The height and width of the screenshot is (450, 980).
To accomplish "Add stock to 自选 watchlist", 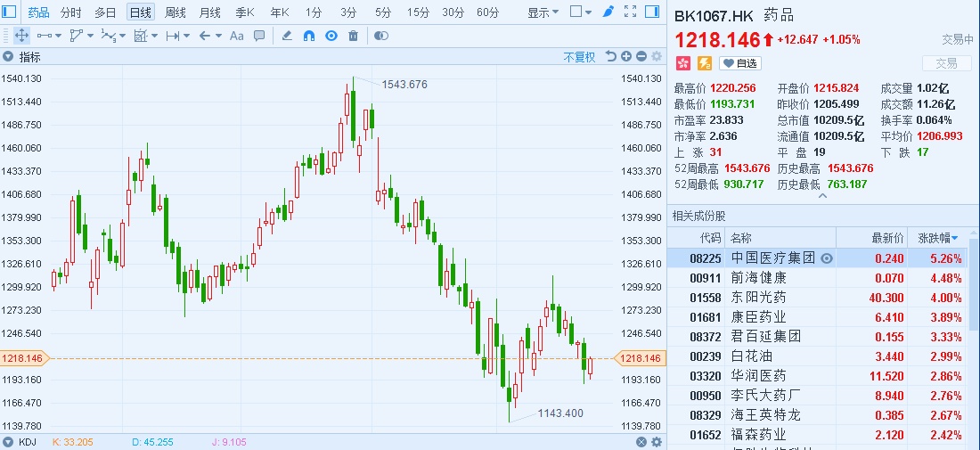I will (x=740, y=63).
